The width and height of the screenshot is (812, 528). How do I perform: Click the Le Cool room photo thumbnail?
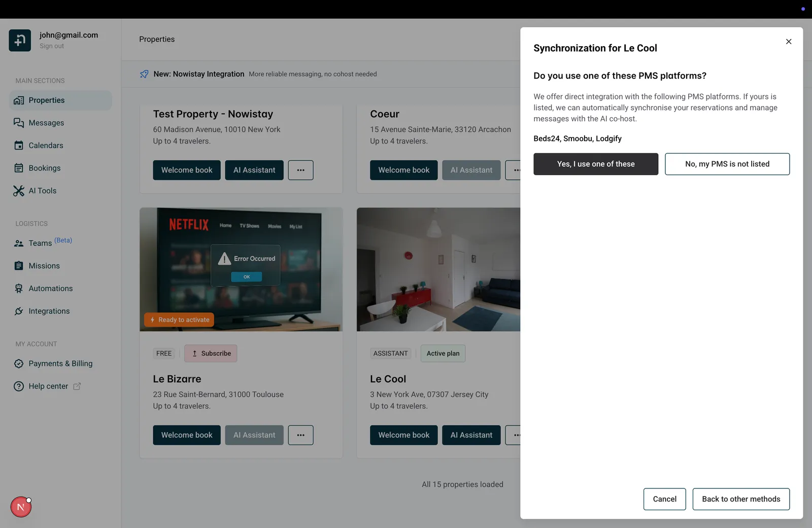tap(438, 269)
